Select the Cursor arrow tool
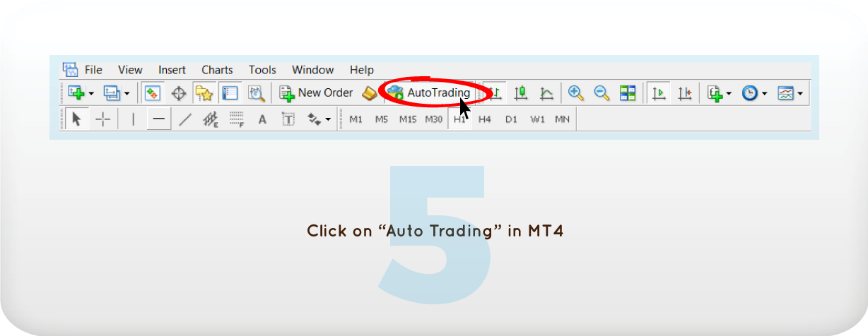Image resolution: width=868 pixels, height=336 pixels. [x=77, y=119]
